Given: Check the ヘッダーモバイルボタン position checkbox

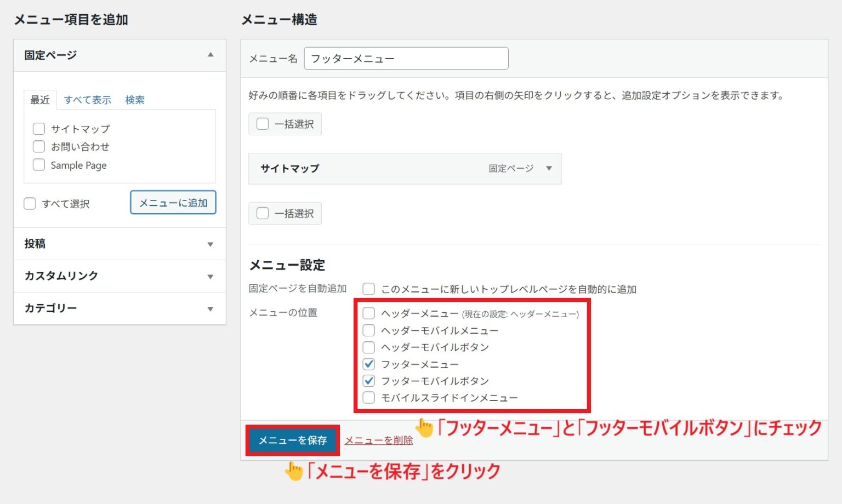Looking at the screenshot, I should tap(369, 347).
